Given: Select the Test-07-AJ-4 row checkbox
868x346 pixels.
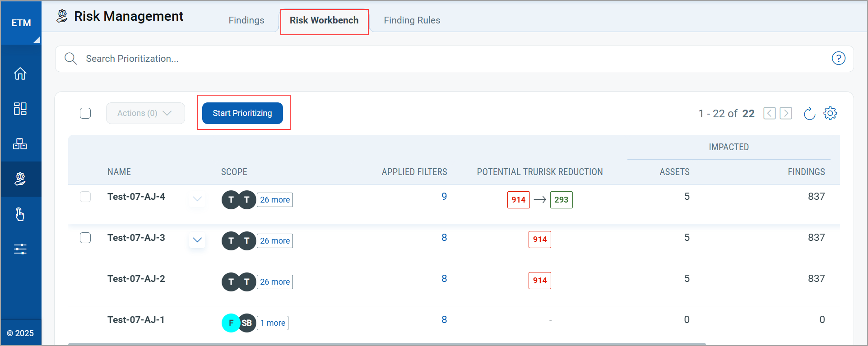Looking at the screenshot, I should [x=85, y=197].
